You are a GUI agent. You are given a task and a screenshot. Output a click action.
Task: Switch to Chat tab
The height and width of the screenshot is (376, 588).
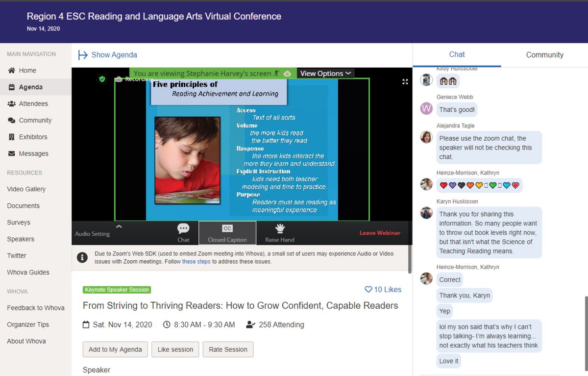pos(457,55)
